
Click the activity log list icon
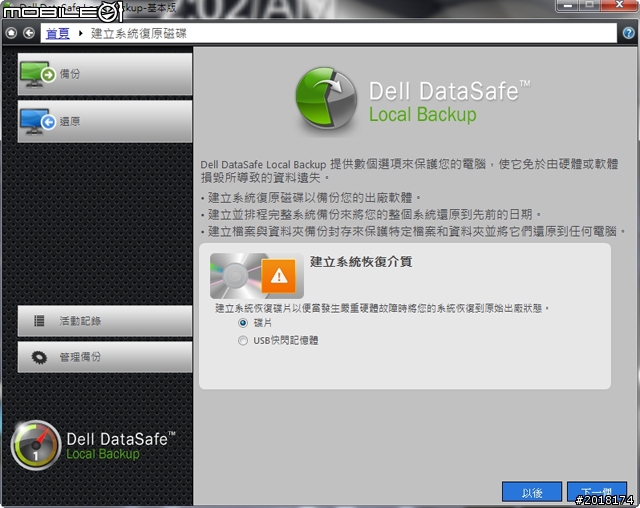(x=39, y=321)
